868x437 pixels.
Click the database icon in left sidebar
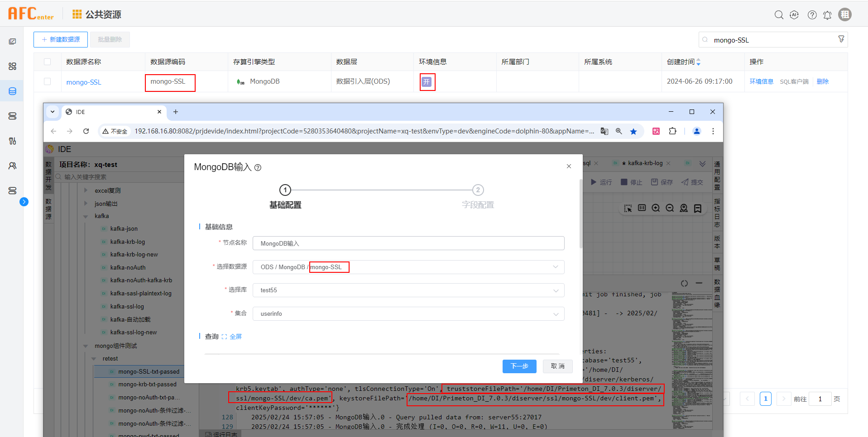[x=12, y=91]
